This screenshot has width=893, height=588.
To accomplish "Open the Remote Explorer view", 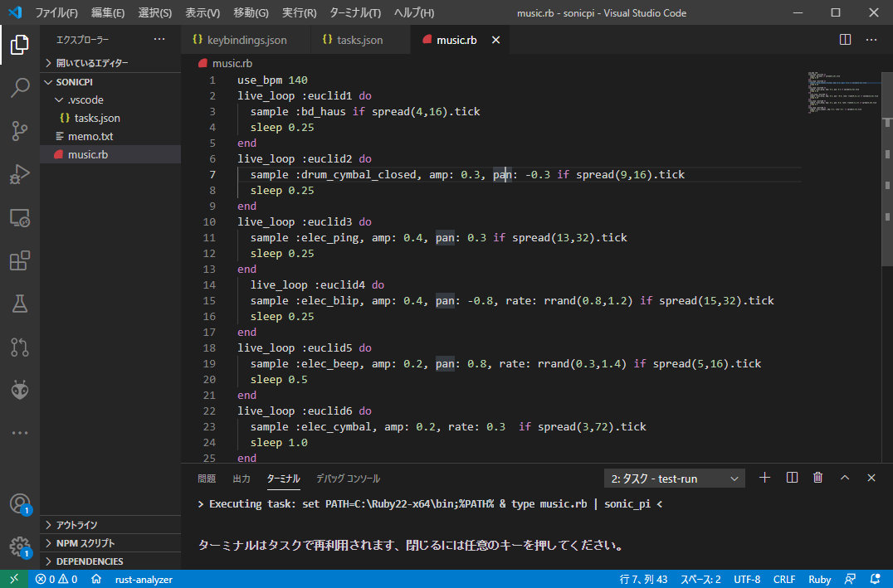I will click(20, 218).
